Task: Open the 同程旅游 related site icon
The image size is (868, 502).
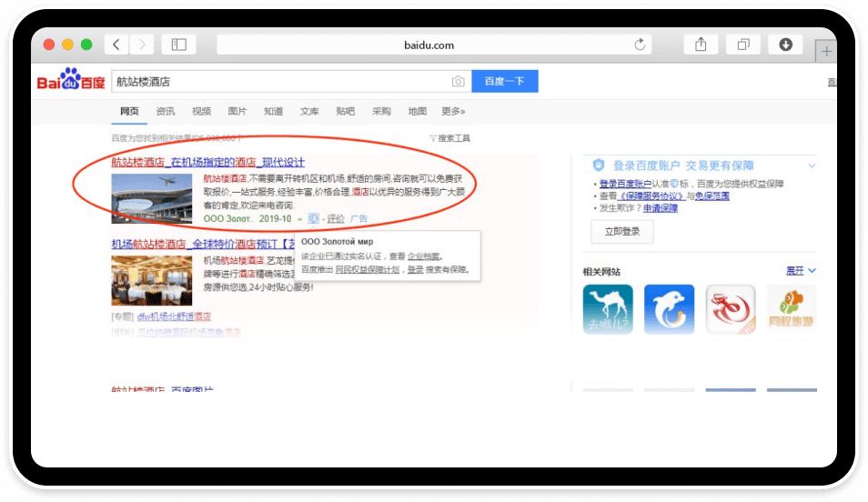Action: pos(792,309)
